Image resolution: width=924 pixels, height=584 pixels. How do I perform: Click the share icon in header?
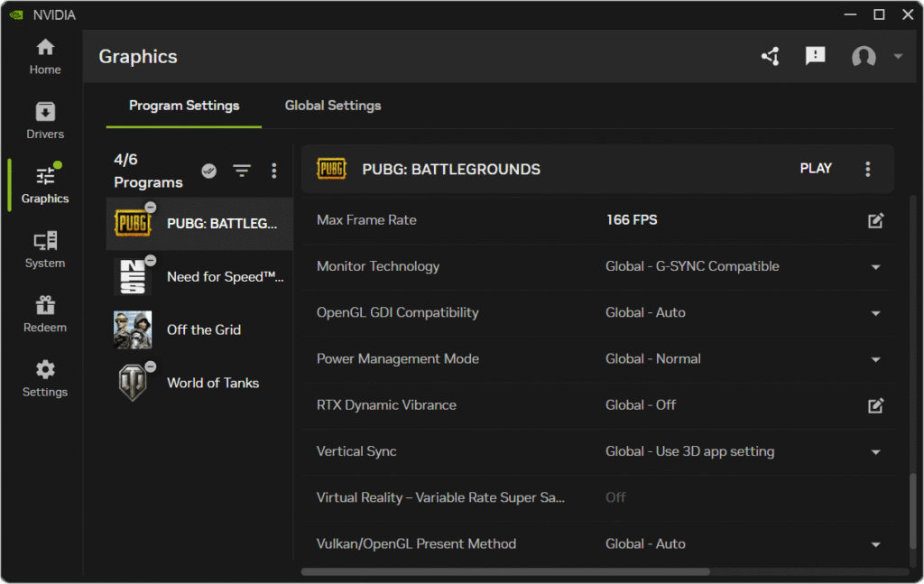(x=771, y=56)
